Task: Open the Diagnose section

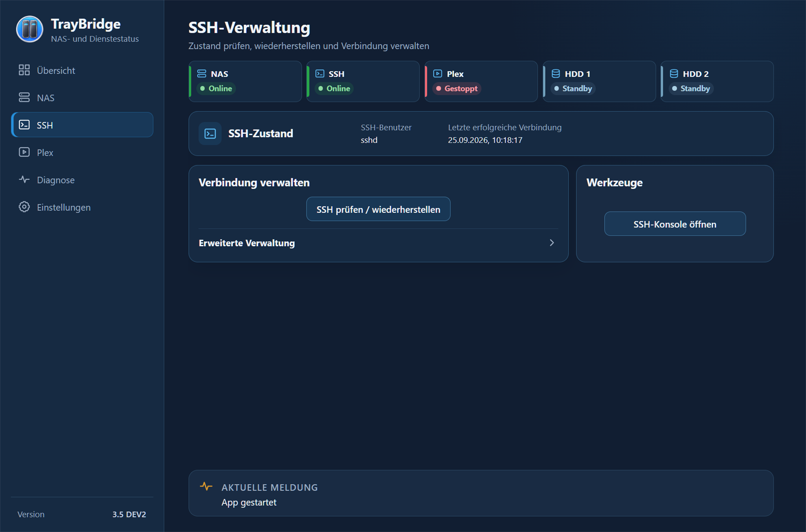Action: [82, 180]
